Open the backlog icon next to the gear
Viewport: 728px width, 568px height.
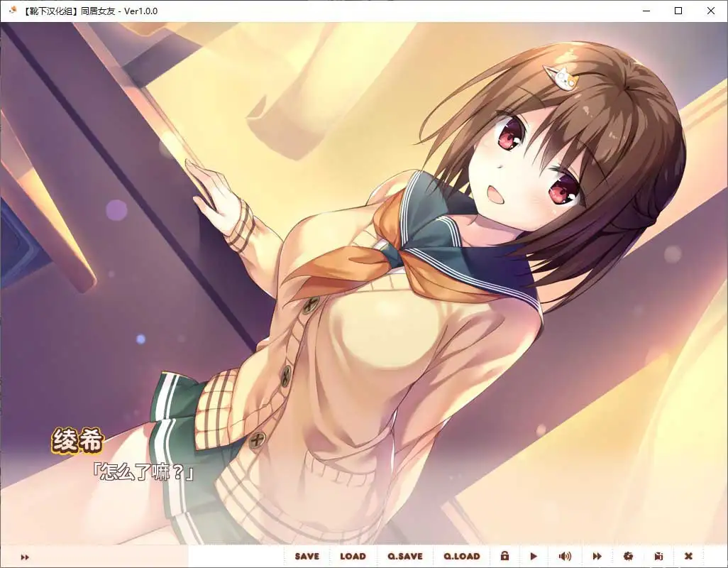pos(658,556)
